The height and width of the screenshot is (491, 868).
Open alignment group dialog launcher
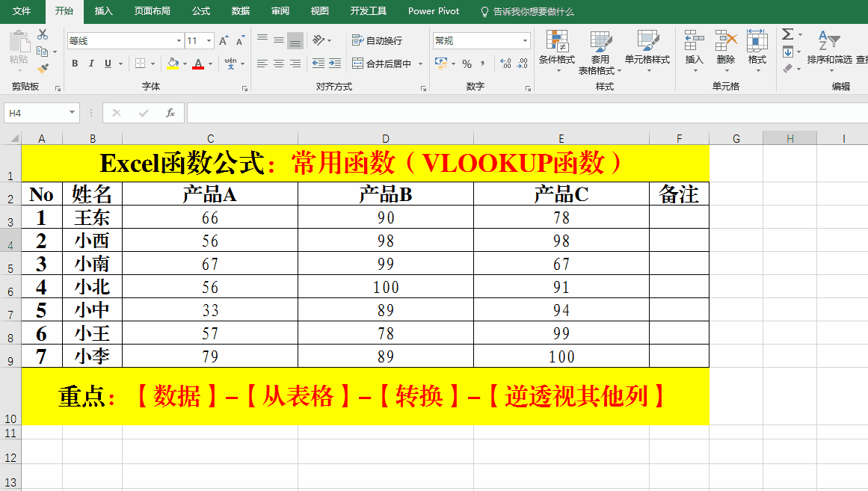click(423, 88)
